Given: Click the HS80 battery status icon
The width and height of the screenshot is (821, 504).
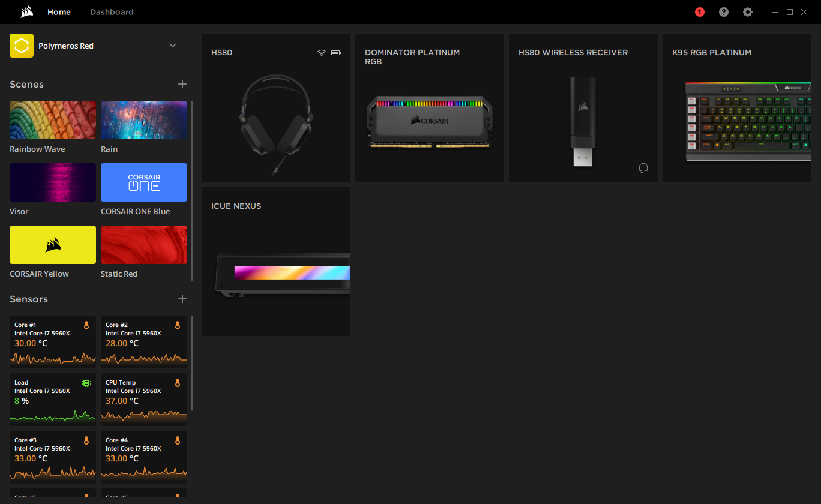Looking at the screenshot, I should [x=335, y=53].
